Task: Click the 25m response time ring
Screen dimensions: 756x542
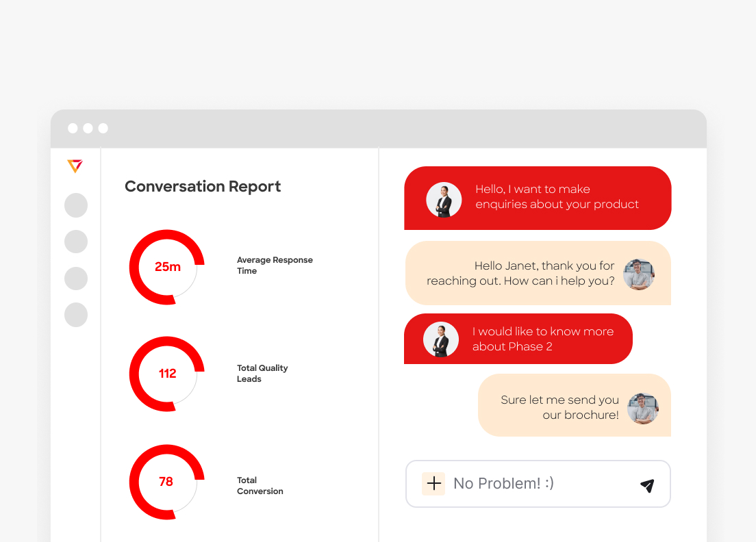Action: pos(167,267)
